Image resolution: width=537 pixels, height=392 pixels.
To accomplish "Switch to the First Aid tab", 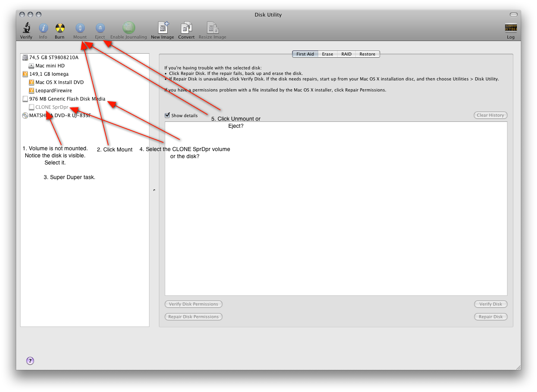I will [x=305, y=54].
